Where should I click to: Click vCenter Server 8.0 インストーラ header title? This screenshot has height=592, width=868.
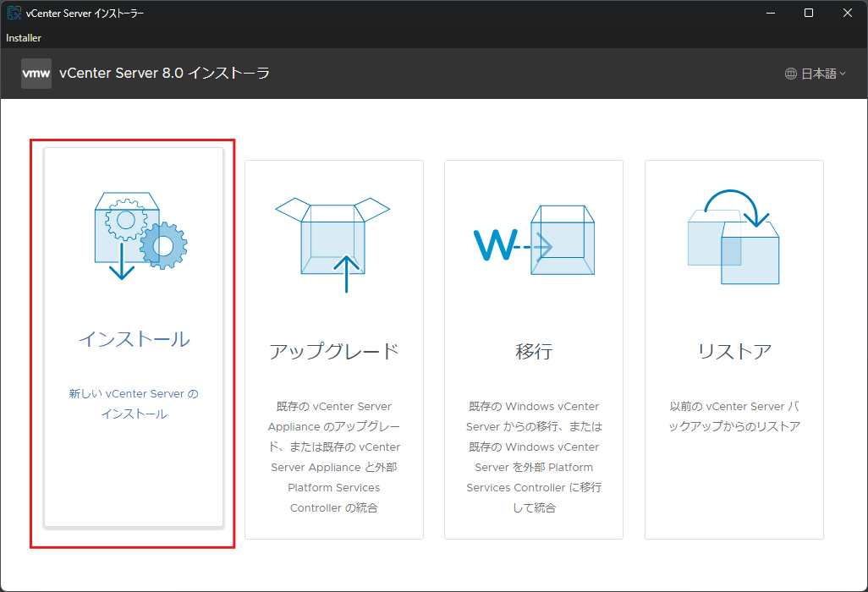[164, 73]
